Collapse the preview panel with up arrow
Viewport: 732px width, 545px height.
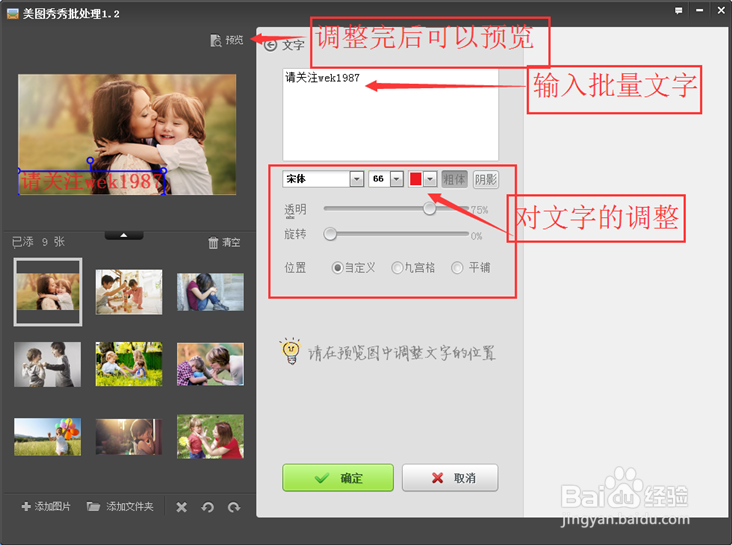[x=124, y=235]
